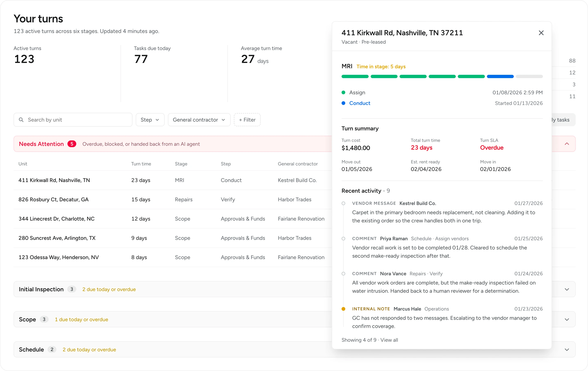Click the Step column header
This screenshot has width=588, height=371.
[x=226, y=164]
